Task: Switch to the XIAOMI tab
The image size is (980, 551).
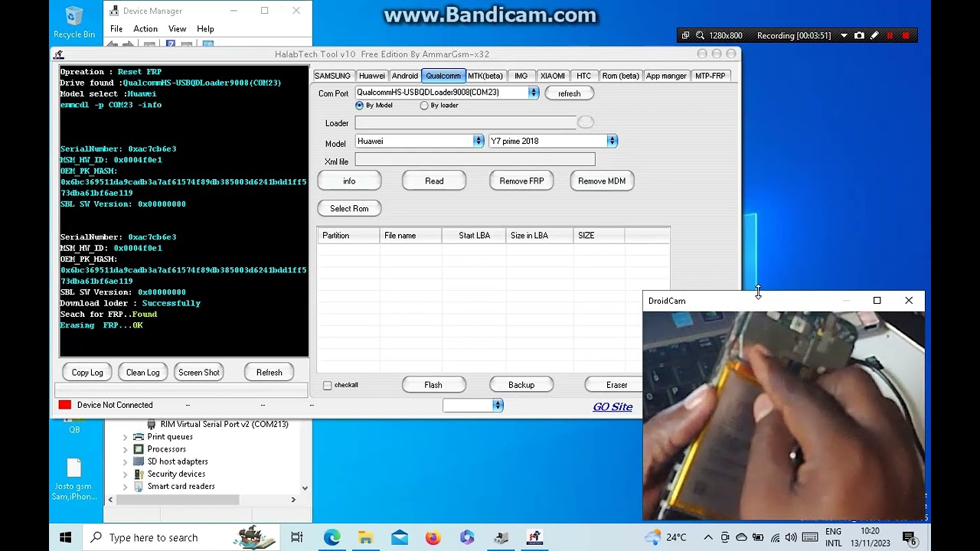Action: (553, 76)
